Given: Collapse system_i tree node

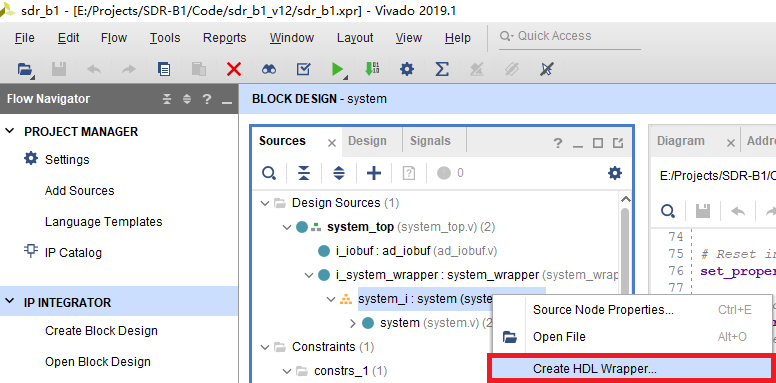Looking at the screenshot, I should pos(331,299).
